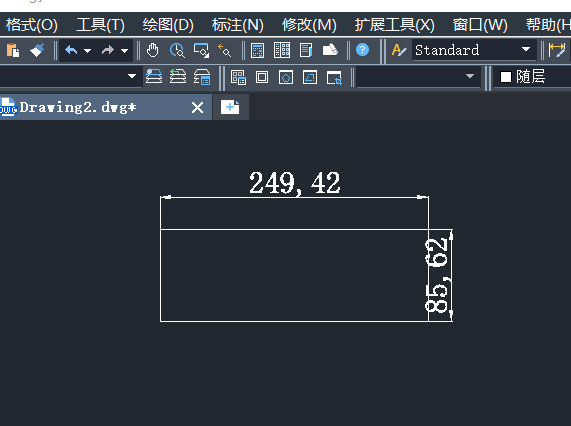Image resolution: width=571 pixels, height=426 pixels.
Task: Activate Zoom Window tool
Action: [201, 50]
